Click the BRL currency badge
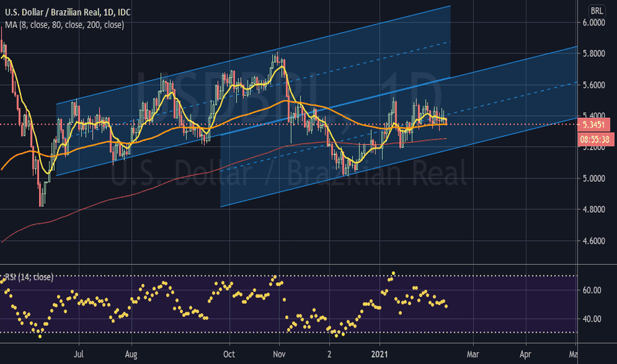This screenshot has width=617, height=364. click(597, 11)
